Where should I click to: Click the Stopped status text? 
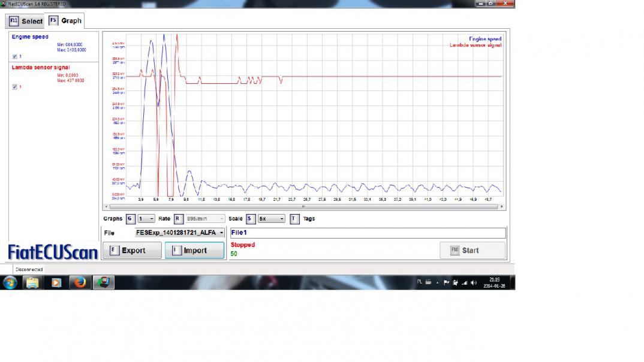[x=242, y=245]
